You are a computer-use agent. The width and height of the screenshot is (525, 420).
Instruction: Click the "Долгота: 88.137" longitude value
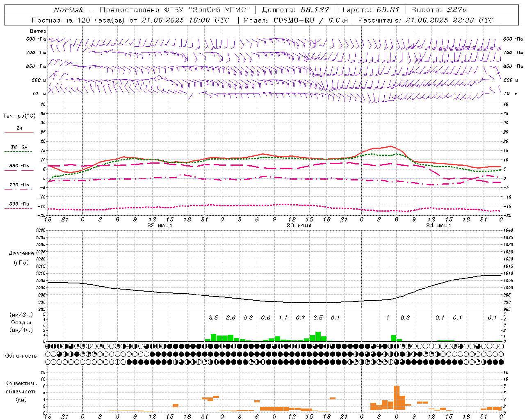(295, 10)
